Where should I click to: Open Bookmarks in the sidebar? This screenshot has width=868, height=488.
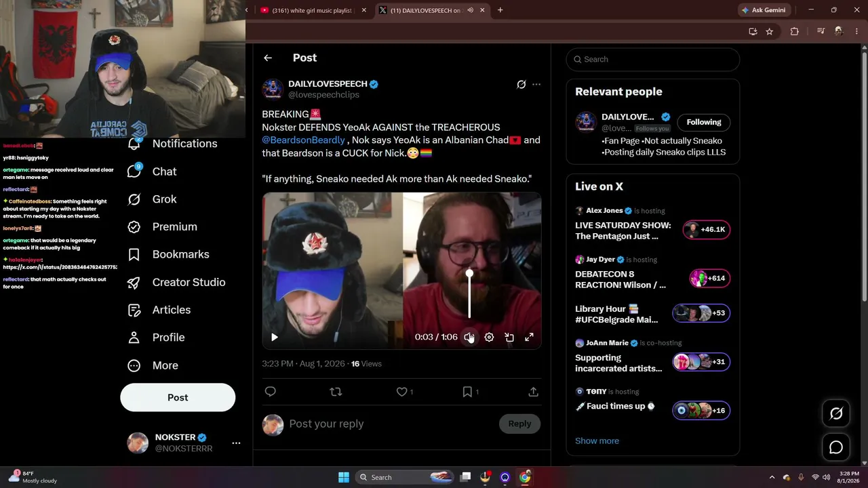(x=168, y=254)
